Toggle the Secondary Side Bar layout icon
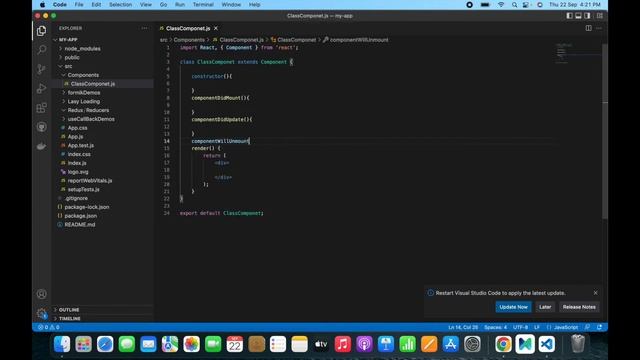The width and height of the screenshot is (640, 360). tap(587, 16)
